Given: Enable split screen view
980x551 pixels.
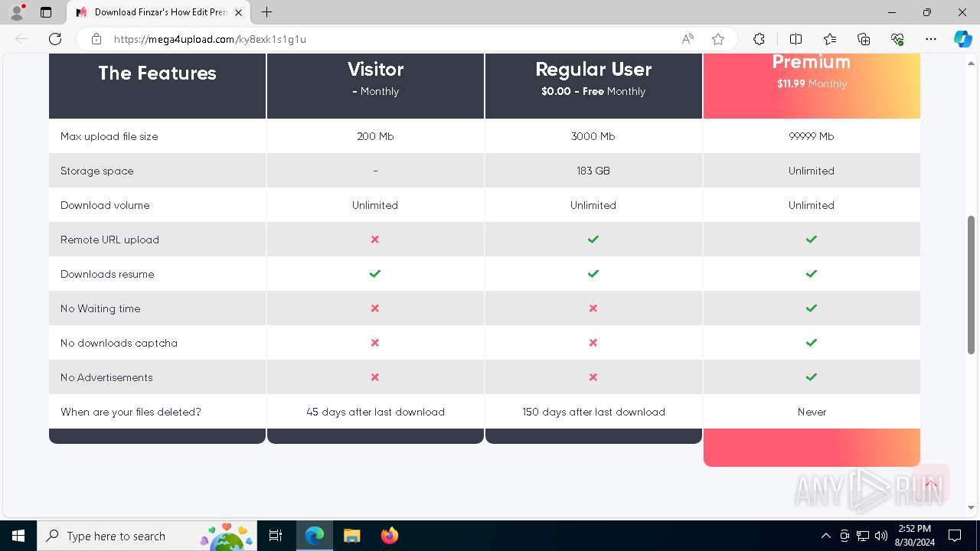Looking at the screenshot, I should pos(795,39).
